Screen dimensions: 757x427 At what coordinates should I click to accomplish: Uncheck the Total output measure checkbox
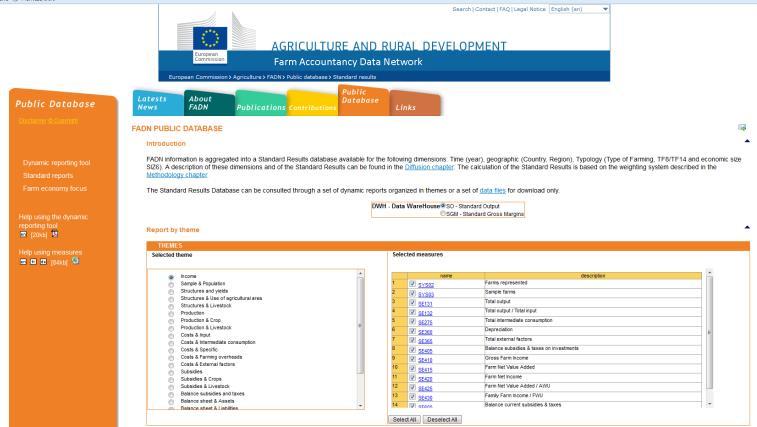412,303
